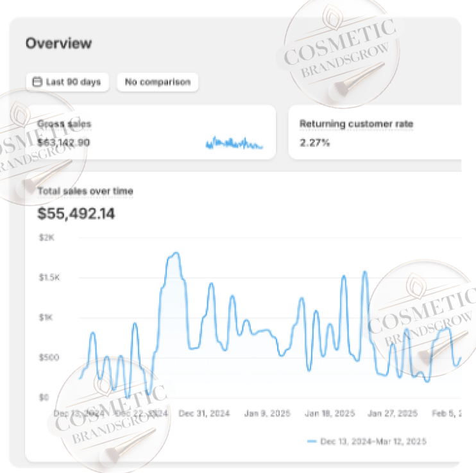The width and height of the screenshot is (476, 473).
Task: Open the No comparison dropdown
Action: [157, 82]
